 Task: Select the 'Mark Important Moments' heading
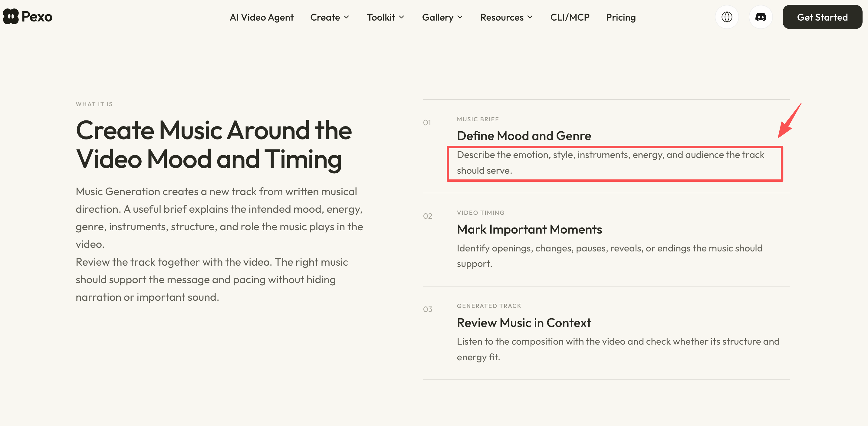point(529,229)
